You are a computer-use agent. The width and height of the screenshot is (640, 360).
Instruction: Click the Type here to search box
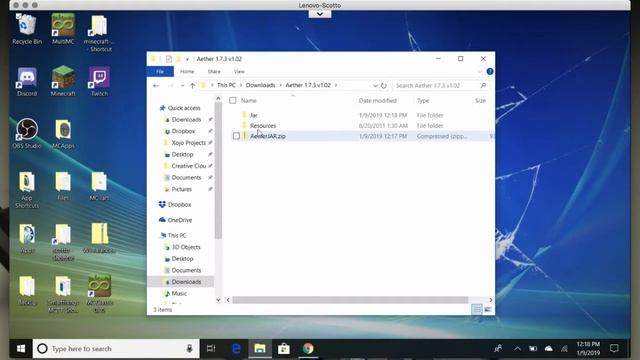click(116, 349)
